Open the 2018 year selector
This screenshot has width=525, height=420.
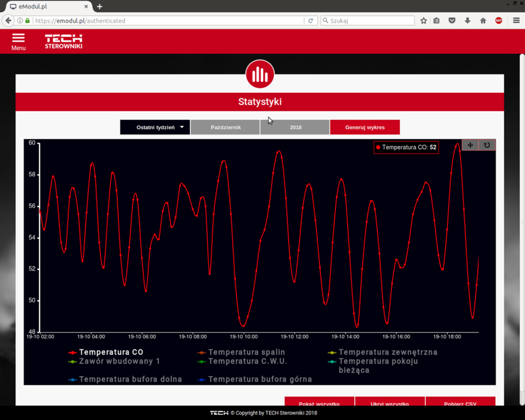coord(295,127)
